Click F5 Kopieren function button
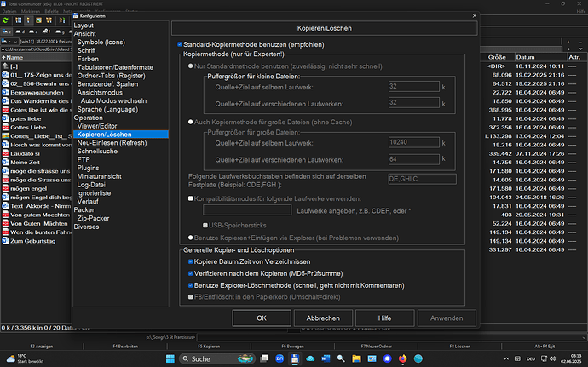 (209, 347)
